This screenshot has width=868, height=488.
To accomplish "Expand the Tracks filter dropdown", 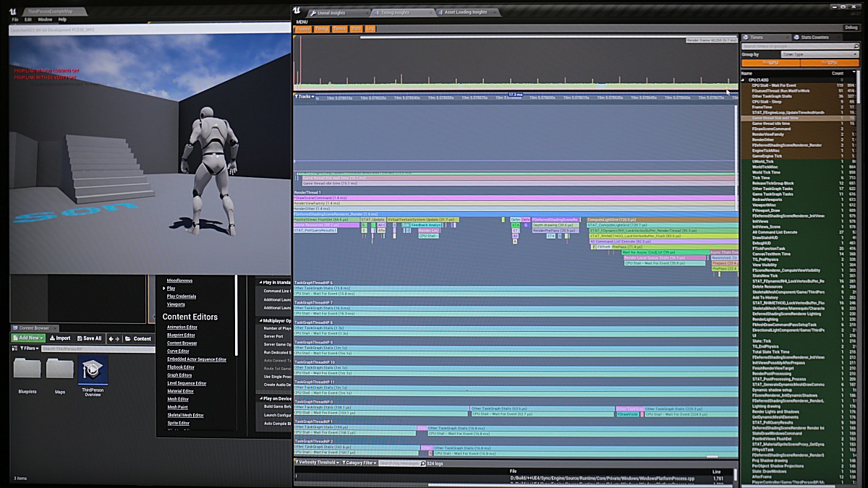I will coord(304,96).
